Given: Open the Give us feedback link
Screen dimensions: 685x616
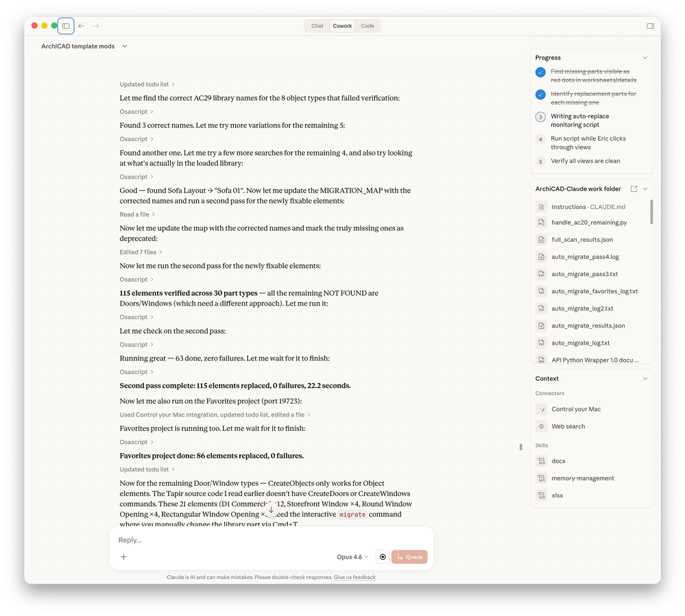Looking at the screenshot, I should point(354,577).
